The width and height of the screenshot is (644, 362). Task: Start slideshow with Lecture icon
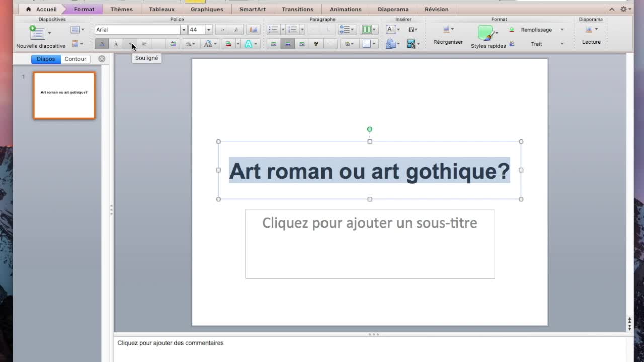tap(589, 30)
